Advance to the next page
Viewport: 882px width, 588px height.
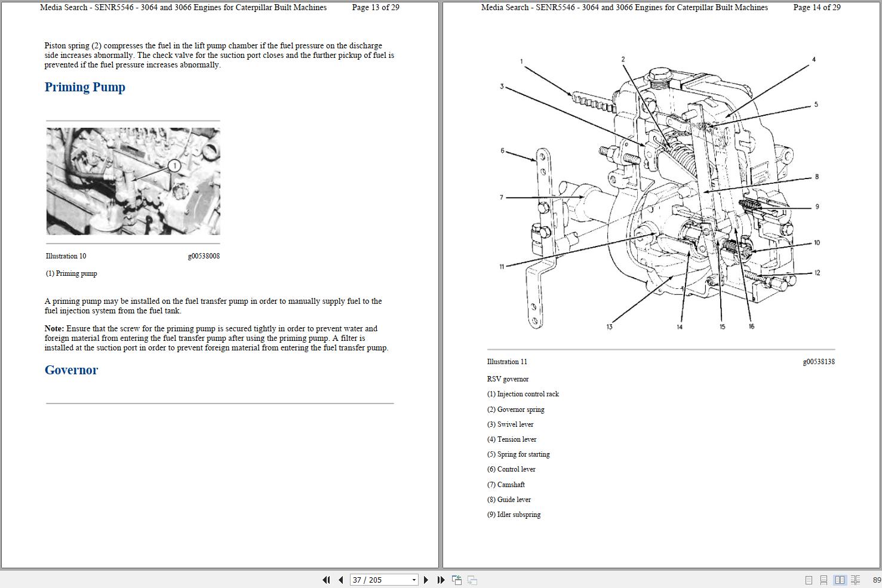[x=426, y=580]
